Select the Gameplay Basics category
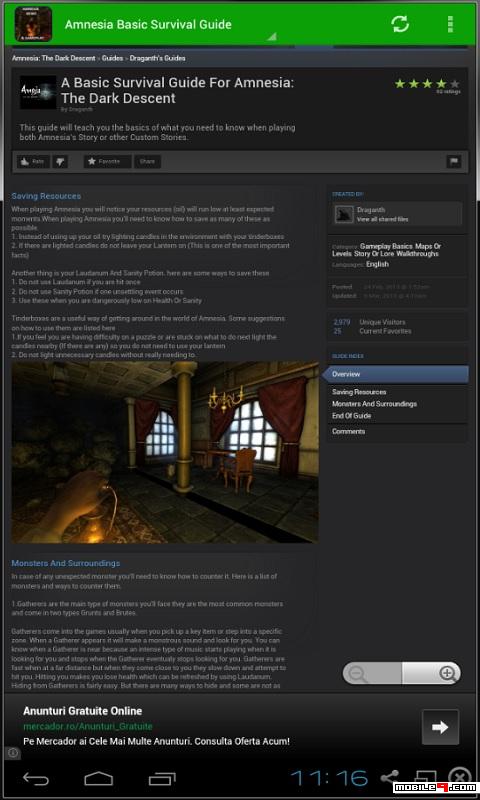 coord(386,246)
